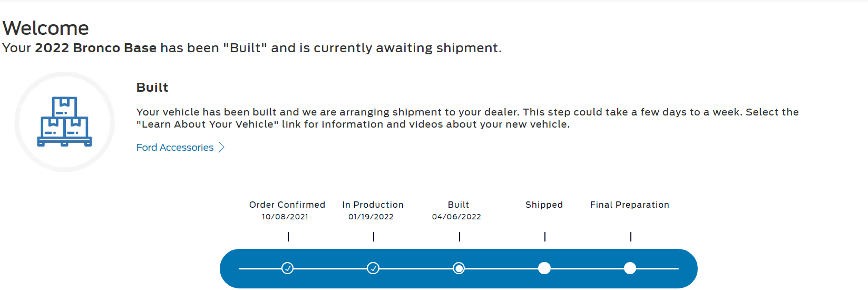Click the blue progress tracker bar
868x290 pixels.
click(x=459, y=268)
